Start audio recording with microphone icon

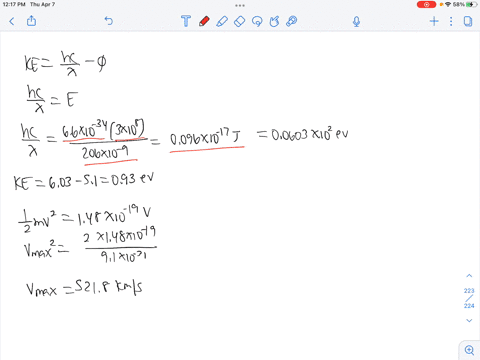point(356,22)
